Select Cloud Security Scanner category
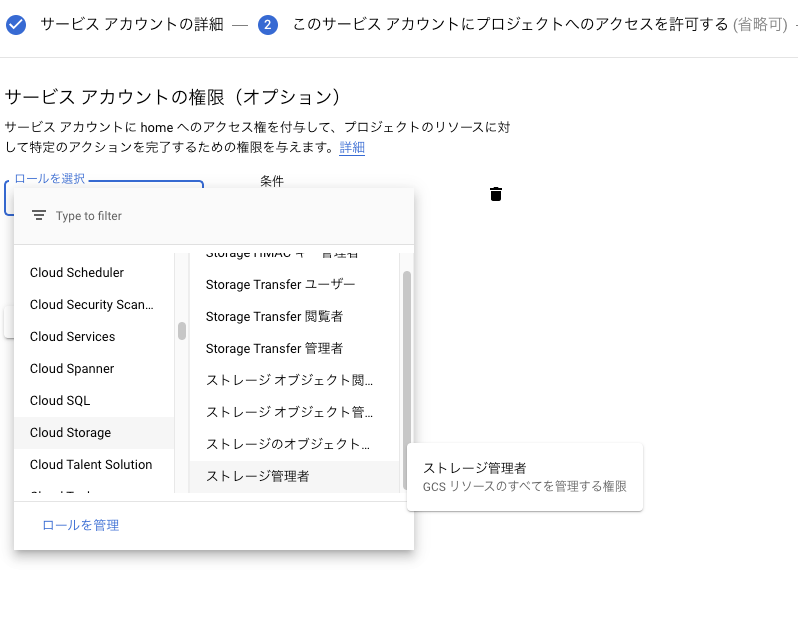 [92, 305]
